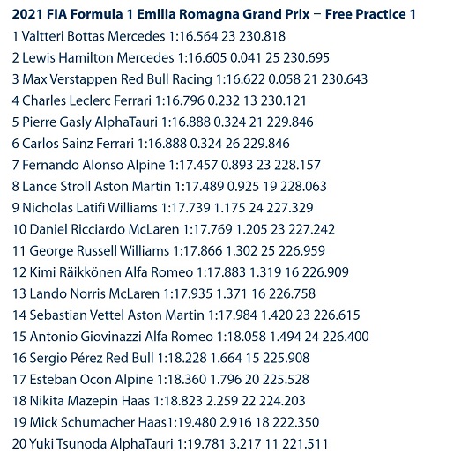Click Sebastian Vettel Aston Martin row

point(186,315)
